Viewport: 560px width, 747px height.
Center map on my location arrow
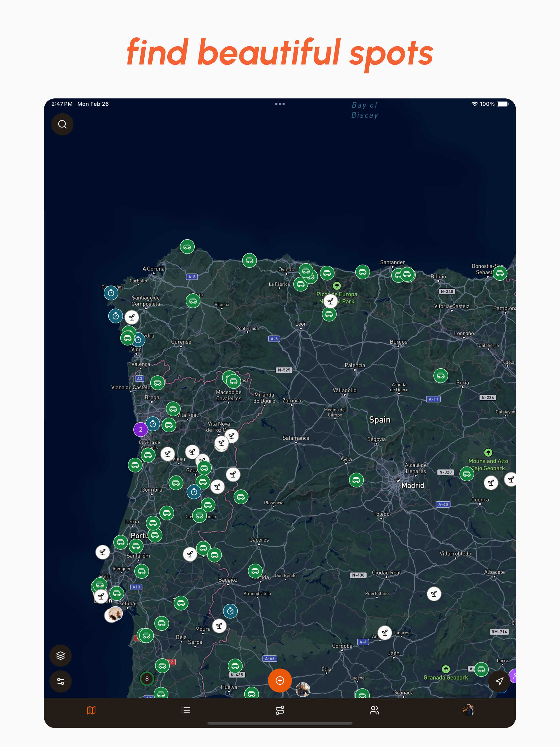click(499, 681)
